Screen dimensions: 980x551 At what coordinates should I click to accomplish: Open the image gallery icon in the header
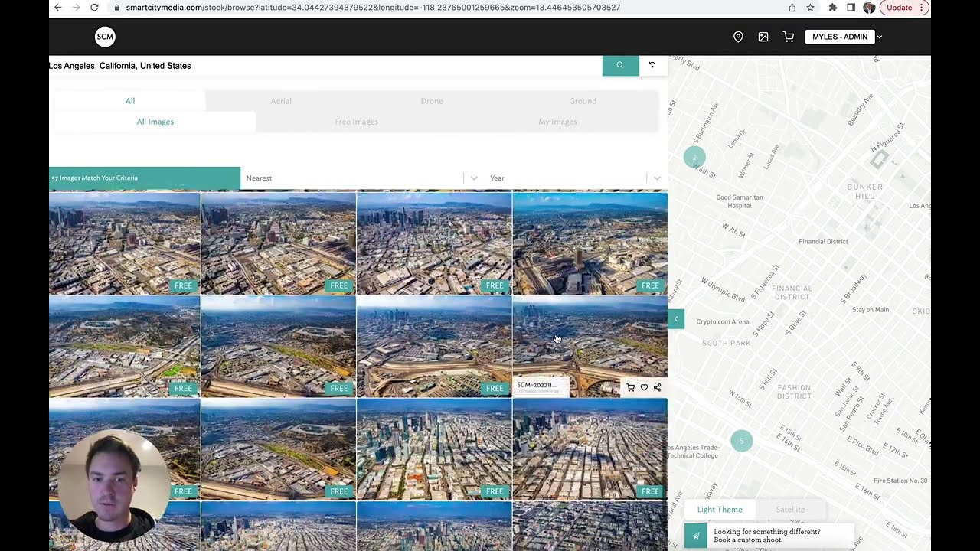(x=763, y=37)
